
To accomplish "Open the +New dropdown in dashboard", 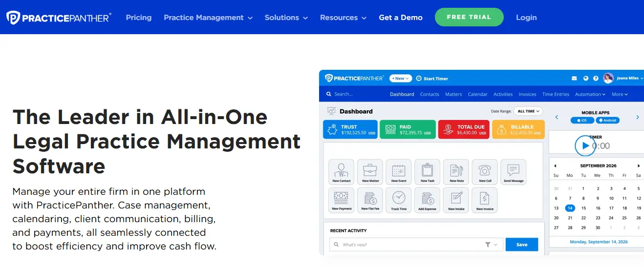I will [401, 79].
